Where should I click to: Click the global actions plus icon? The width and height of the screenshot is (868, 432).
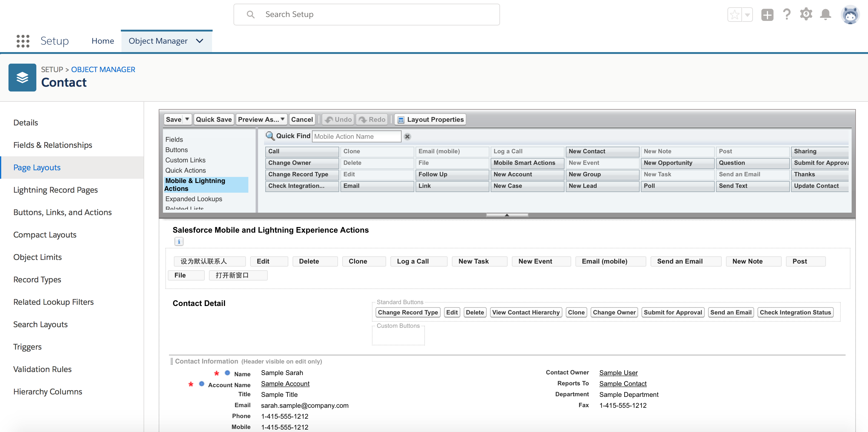(767, 15)
